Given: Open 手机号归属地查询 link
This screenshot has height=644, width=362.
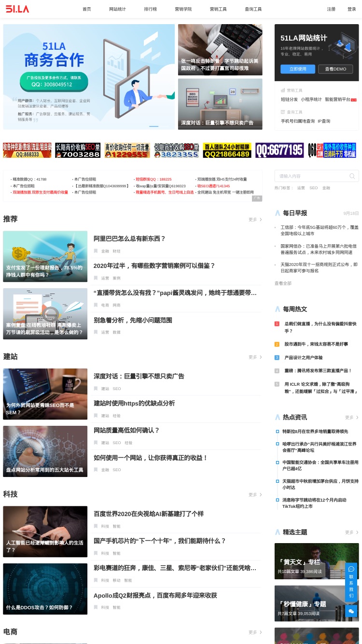Looking at the screenshot, I should (298, 121).
